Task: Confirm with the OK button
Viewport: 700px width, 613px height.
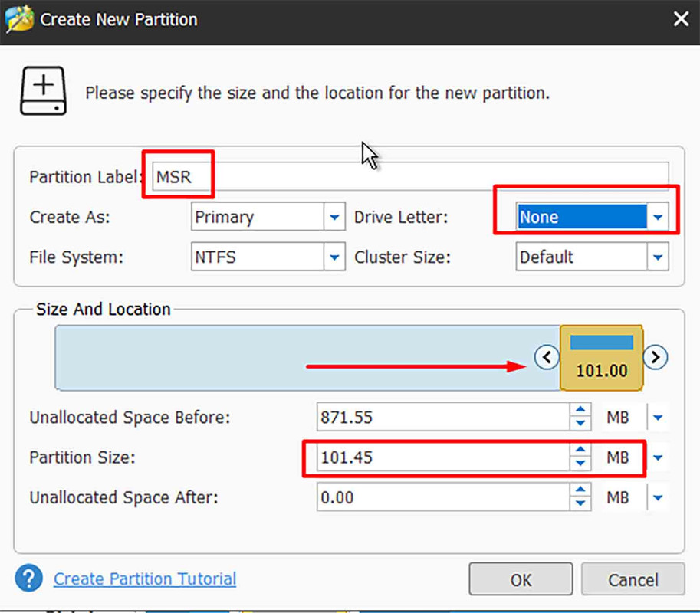Action: point(521,579)
